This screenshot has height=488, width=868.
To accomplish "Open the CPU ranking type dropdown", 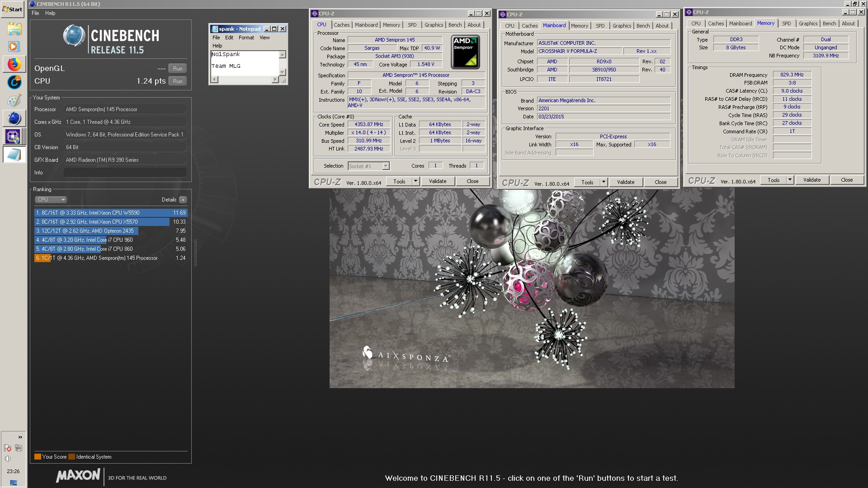I will tap(51, 200).
